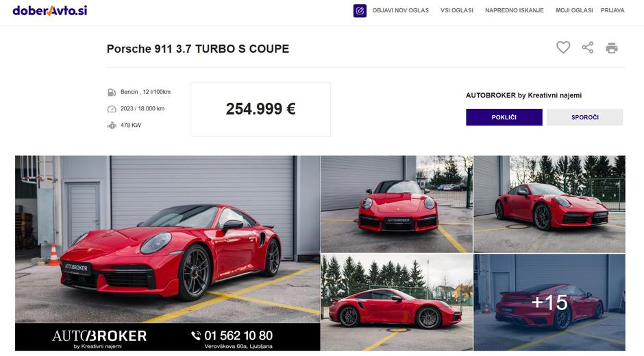Click the engine power icon
644x356 pixels.
point(112,126)
